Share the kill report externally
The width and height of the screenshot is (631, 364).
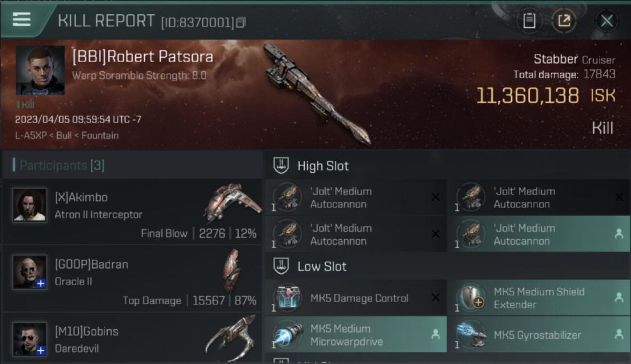[564, 21]
